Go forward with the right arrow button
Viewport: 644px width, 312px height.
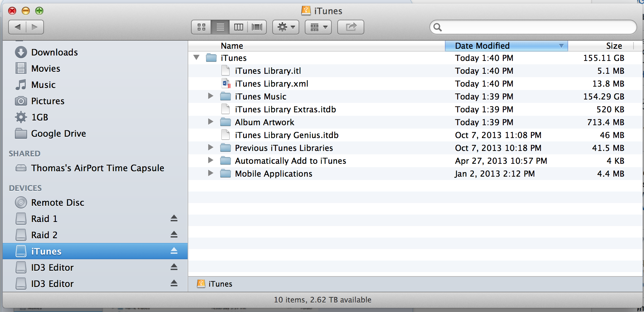[x=35, y=27]
